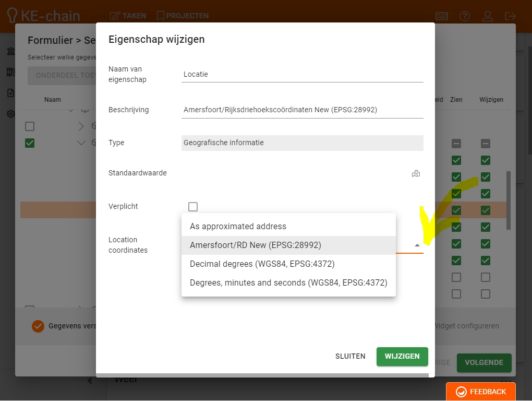Click the keyboard shortcuts icon in header

coord(441,16)
